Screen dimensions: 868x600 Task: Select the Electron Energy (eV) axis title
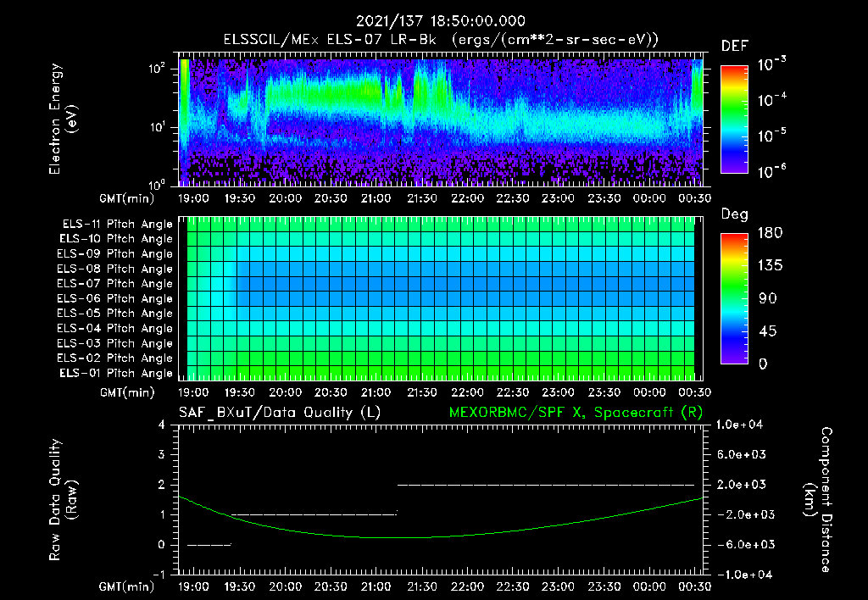(62, 119)
